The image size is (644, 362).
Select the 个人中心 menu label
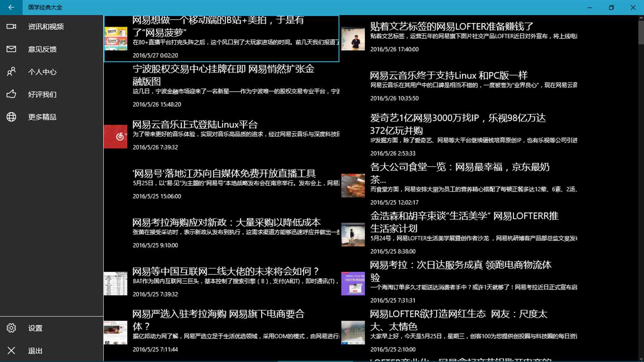(42, 72)
